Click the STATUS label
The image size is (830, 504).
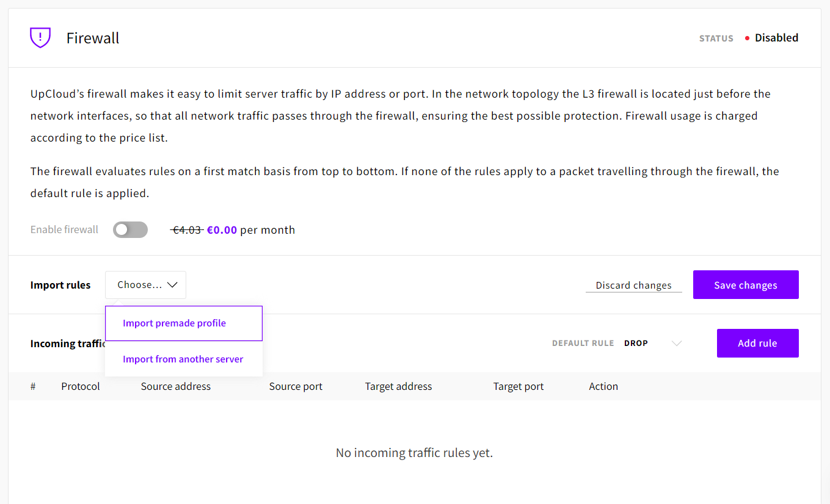click(x=716, y=38)
